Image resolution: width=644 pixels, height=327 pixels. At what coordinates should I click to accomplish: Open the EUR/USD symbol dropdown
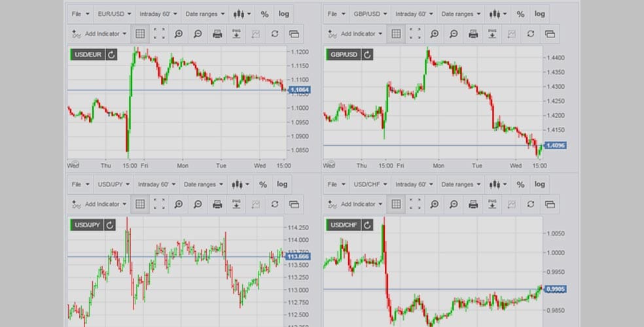(x=114, y=14)
